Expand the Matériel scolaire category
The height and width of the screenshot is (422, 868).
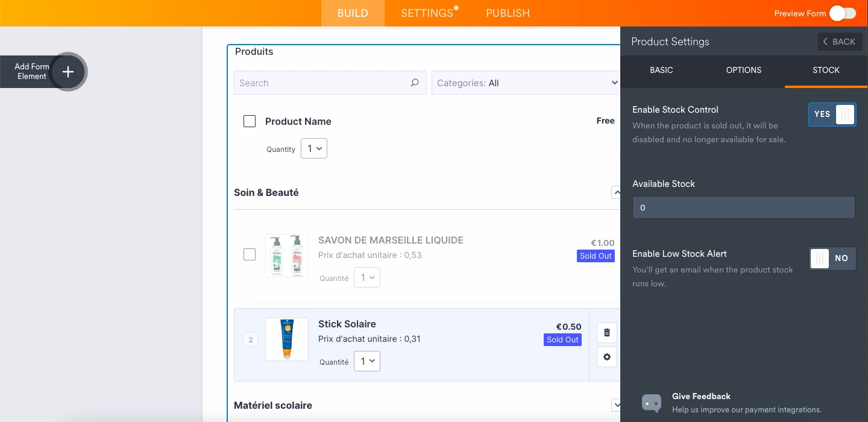pos(615,405)
